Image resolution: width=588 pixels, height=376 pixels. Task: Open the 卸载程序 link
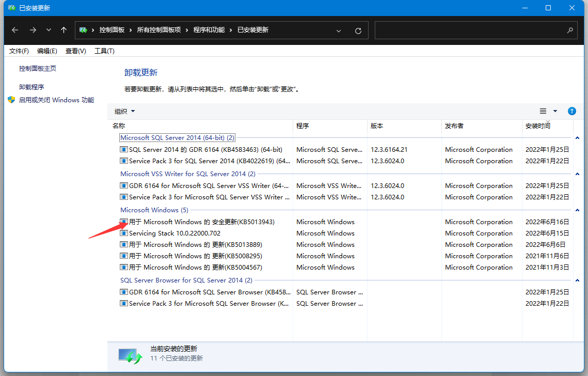pyautogui.click(x=31, y=87)
